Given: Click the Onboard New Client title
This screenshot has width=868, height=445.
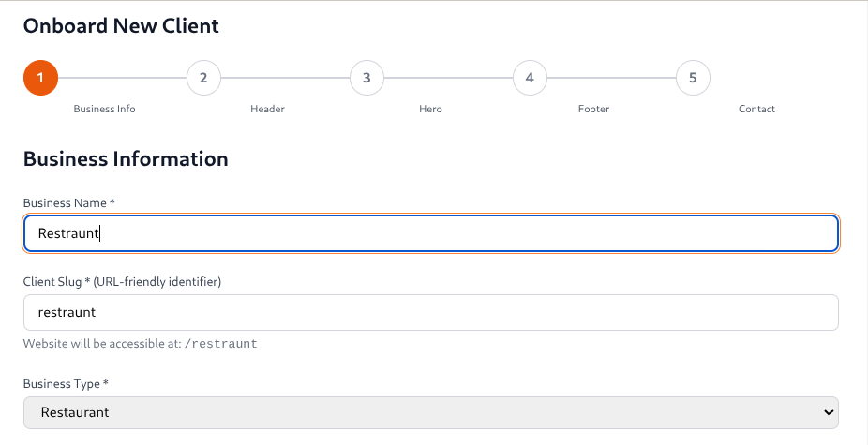Looking at the screenshot, I should [x=121, y=25].
